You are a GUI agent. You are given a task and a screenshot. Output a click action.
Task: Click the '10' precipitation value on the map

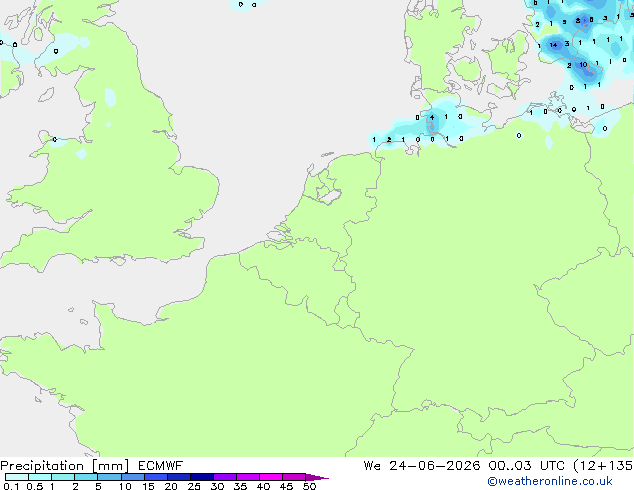click(x=583, y=65)
